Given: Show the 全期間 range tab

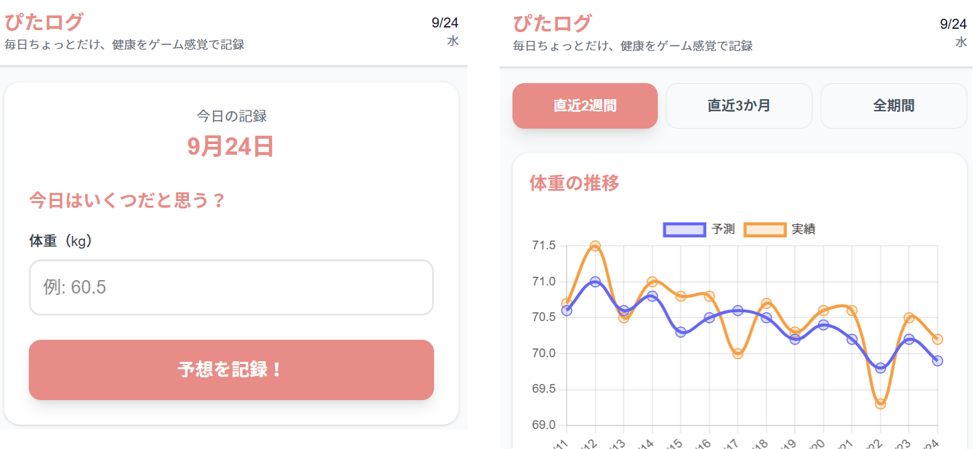Looking at the screenshot, I should coord(894,106).
